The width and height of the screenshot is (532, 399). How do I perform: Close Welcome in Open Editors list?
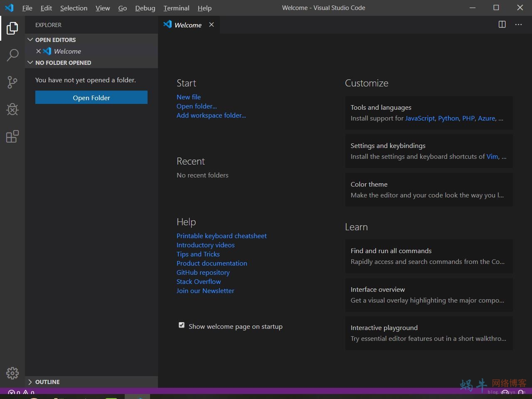[x=38, y=51]
